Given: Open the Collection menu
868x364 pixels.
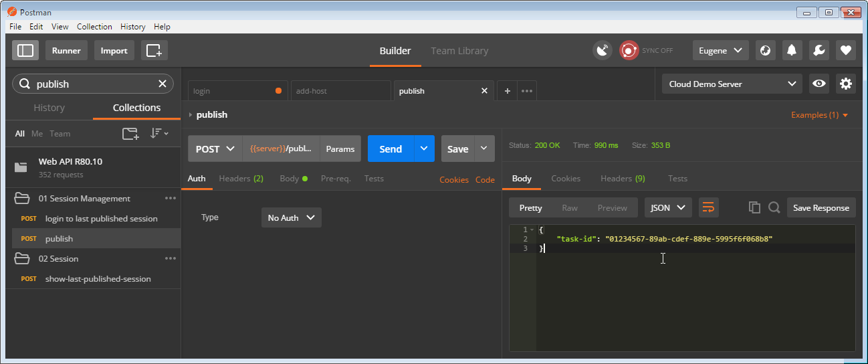Looking at the screenshot, I should click(94, 27).
